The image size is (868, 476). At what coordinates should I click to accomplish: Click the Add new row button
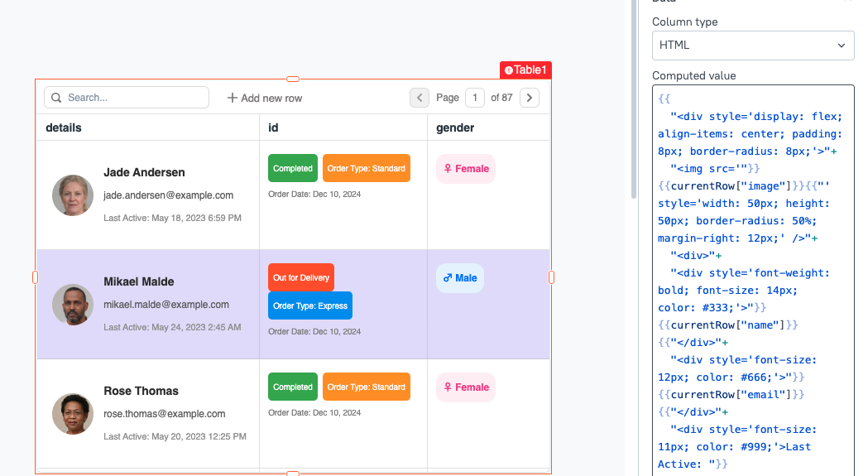(x=265, y=98)
